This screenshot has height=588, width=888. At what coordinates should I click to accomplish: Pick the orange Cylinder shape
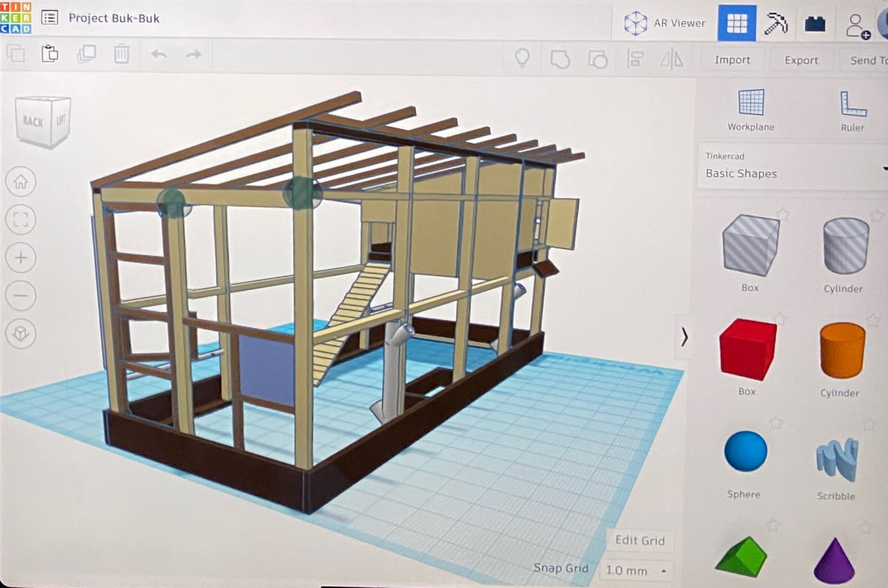842,350
